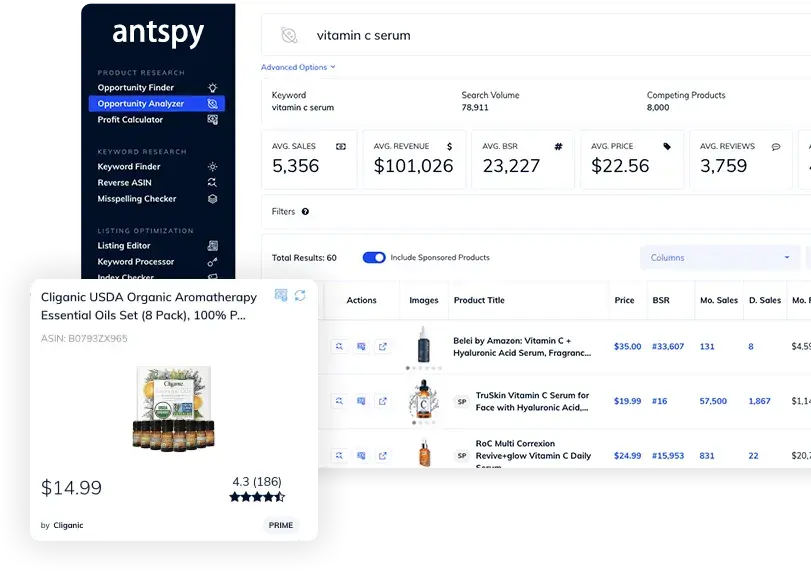This screenshot has width=811, height=571.
Task: Click the Avg. Sales money icon
Action: tap(341, 146)
